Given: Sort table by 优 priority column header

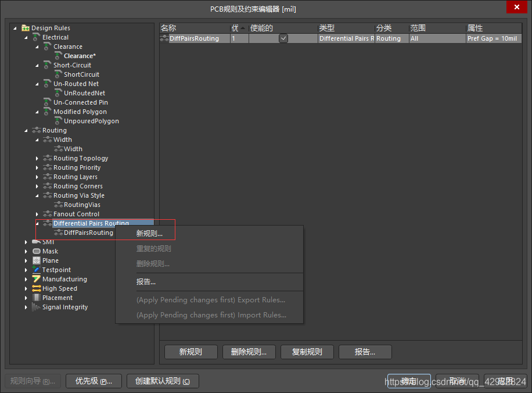Looking at the screenshot, I should coord(239,28).
